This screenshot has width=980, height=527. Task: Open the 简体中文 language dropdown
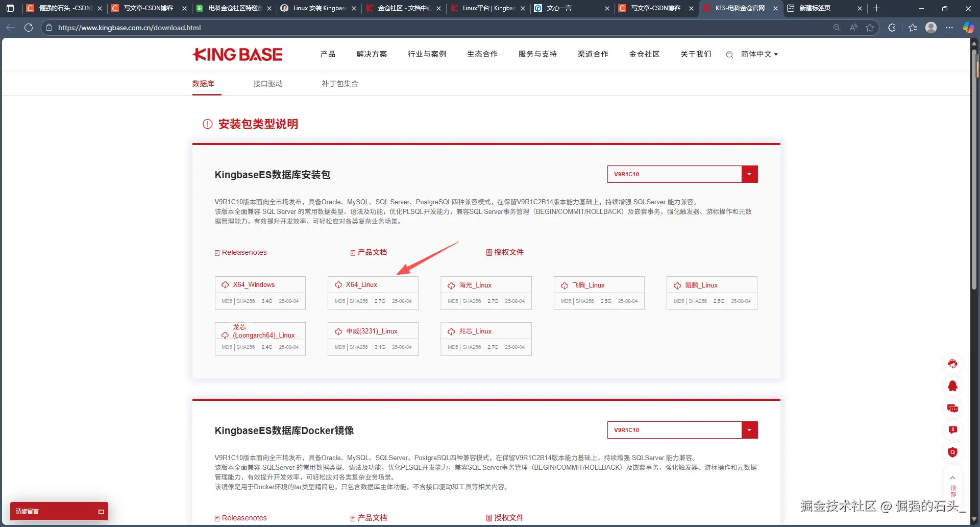tap(759, 54)
